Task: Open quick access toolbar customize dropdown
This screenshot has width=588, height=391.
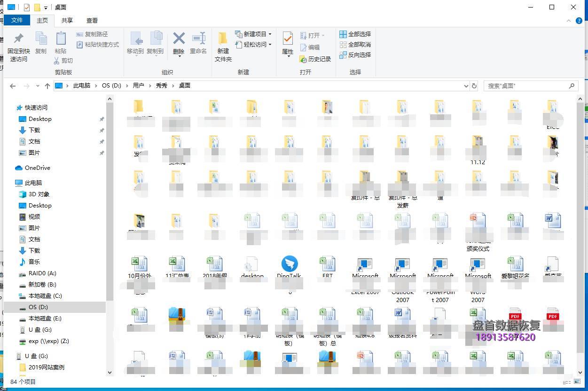Action: (46, 8)
